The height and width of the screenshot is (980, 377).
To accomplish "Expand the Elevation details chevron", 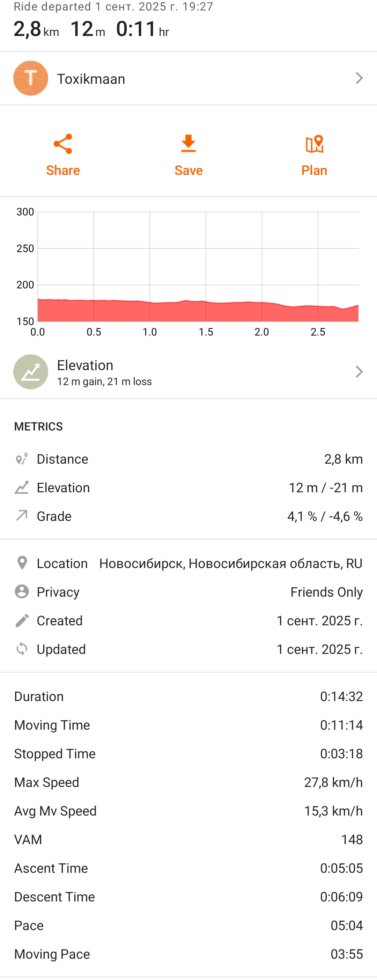I will [x=359, y=372].
